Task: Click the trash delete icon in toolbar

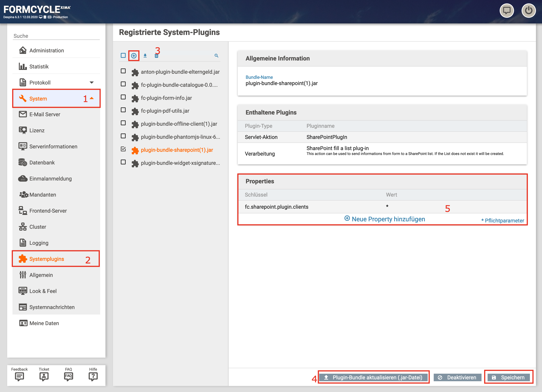Action: pyautogui.click(x=156, y=56)
